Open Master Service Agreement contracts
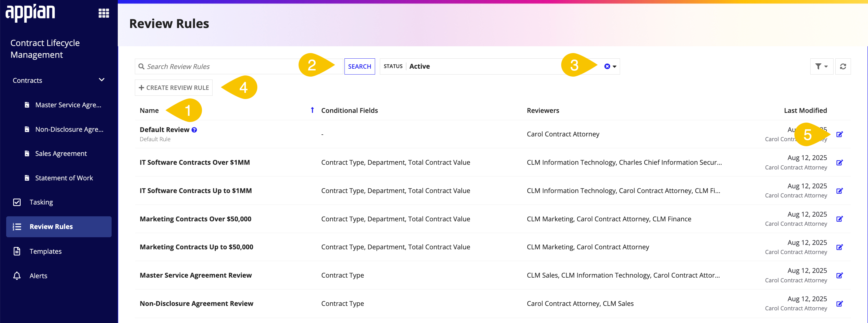 pyautogui.click(x=64, y=105)
